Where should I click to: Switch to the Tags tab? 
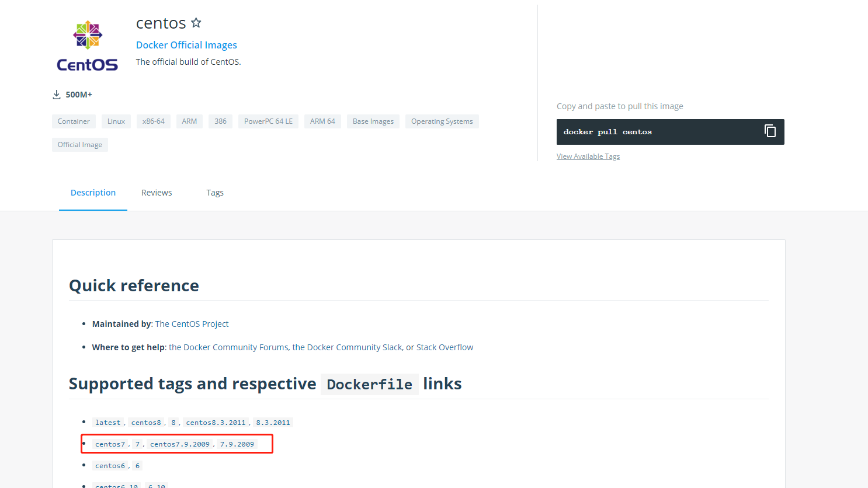pos(215,193)
